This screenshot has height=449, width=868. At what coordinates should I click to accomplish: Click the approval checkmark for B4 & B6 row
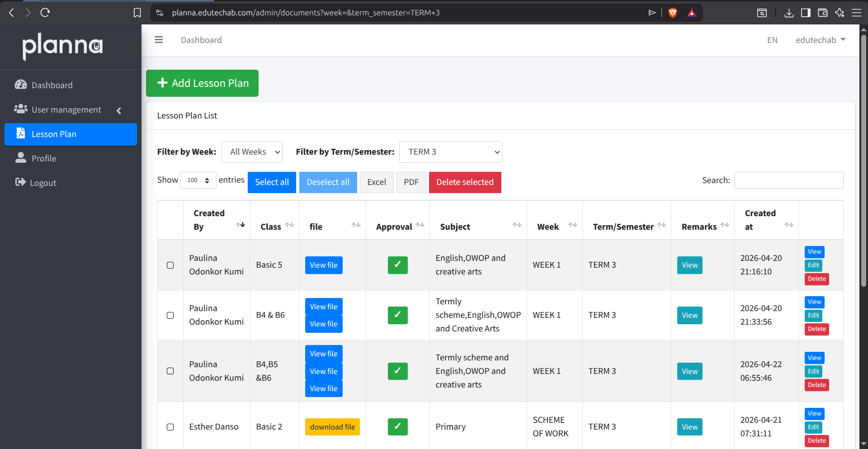(398, 315)
